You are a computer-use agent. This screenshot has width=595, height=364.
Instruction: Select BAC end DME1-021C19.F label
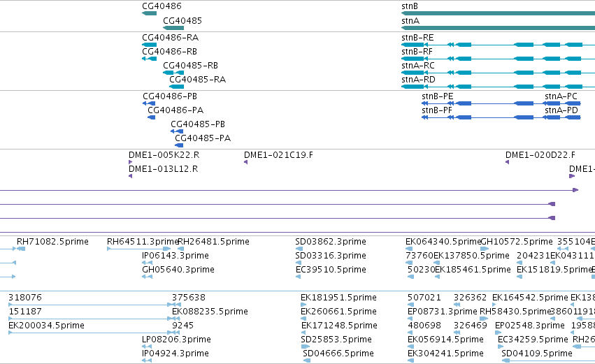pos(278,155)
